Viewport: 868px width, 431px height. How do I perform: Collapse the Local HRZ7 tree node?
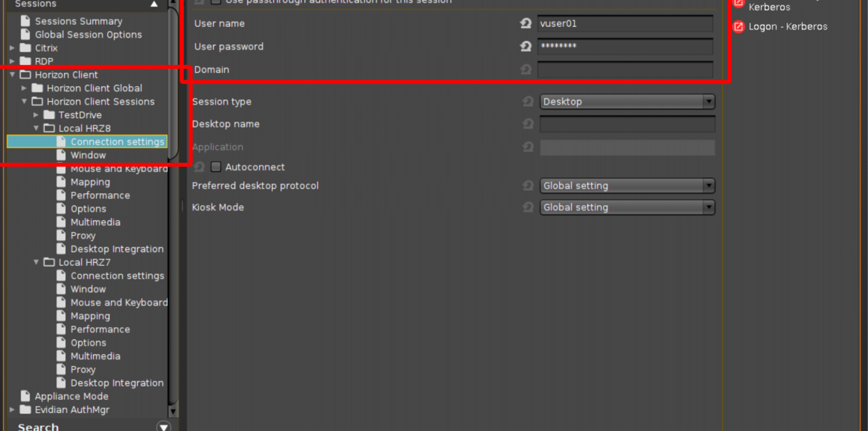[36, 262]
